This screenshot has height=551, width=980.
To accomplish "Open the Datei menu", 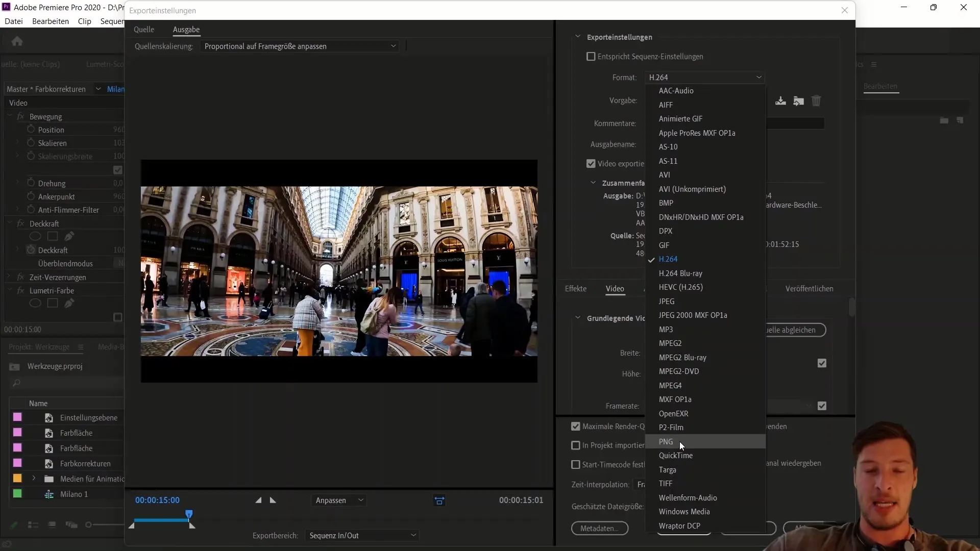I will click(x=14, y=21).
